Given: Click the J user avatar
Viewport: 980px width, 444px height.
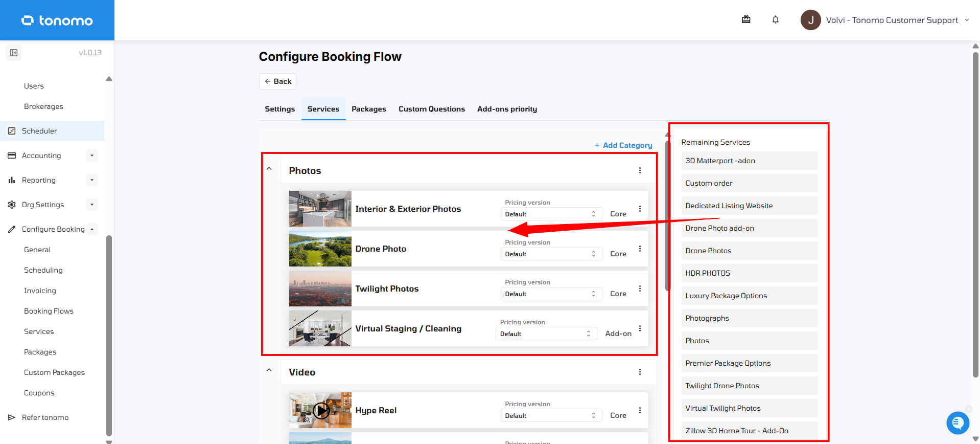Looking at the screenshot, I should point(810,20).
